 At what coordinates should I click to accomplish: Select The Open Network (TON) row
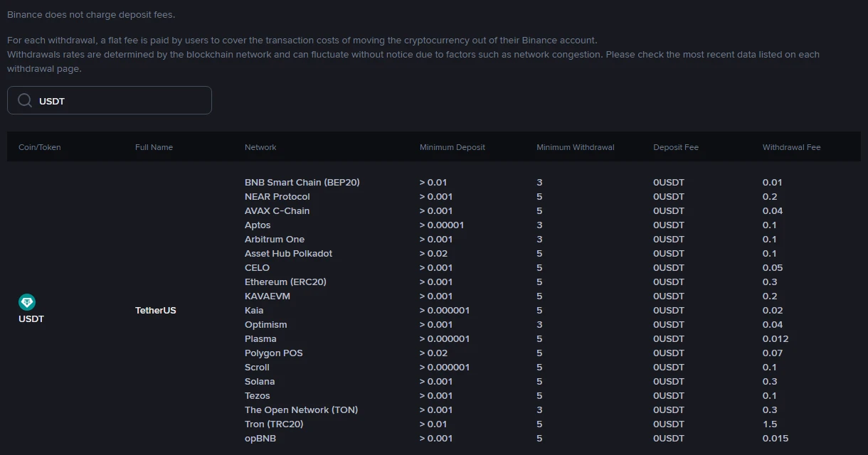[302, 409]
